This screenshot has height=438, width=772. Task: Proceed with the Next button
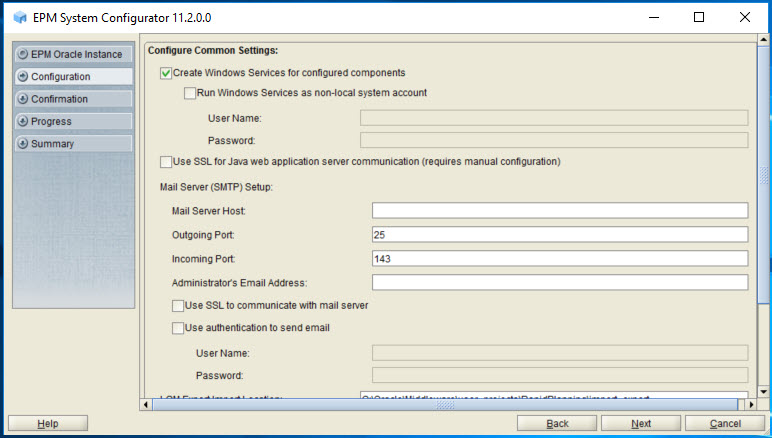[x=641, y=423]
